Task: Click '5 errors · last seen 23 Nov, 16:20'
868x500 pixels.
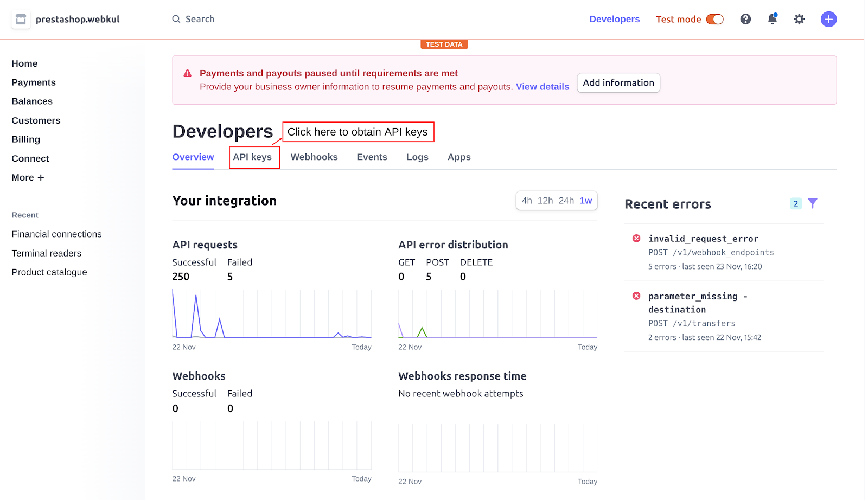Action: coord(705,267)
